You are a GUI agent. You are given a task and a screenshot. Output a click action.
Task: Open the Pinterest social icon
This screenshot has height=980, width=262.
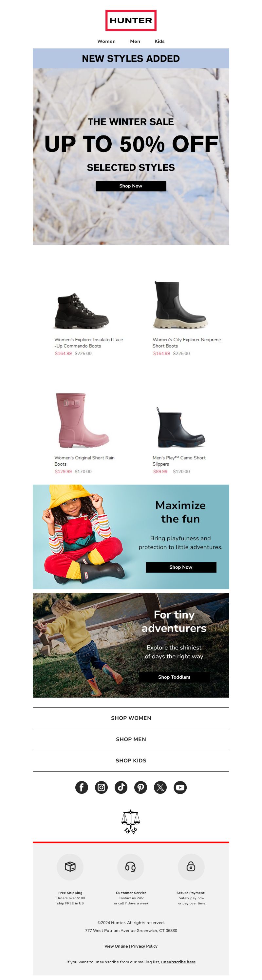[140, 787]
